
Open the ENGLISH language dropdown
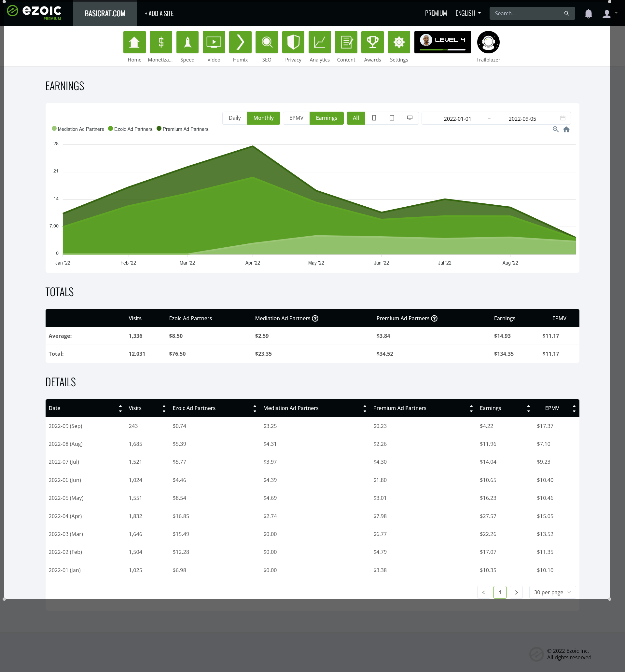468,14
